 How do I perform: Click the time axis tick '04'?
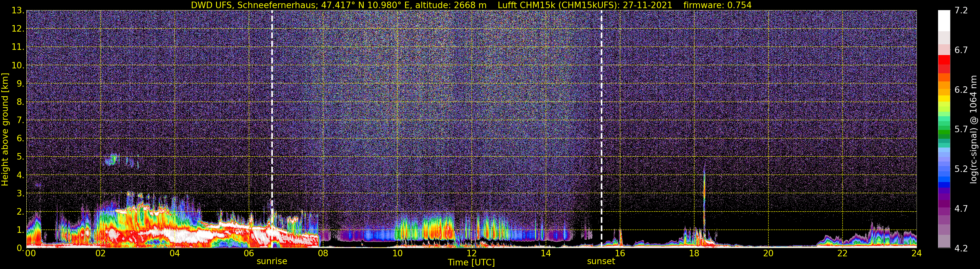(175, 254)
